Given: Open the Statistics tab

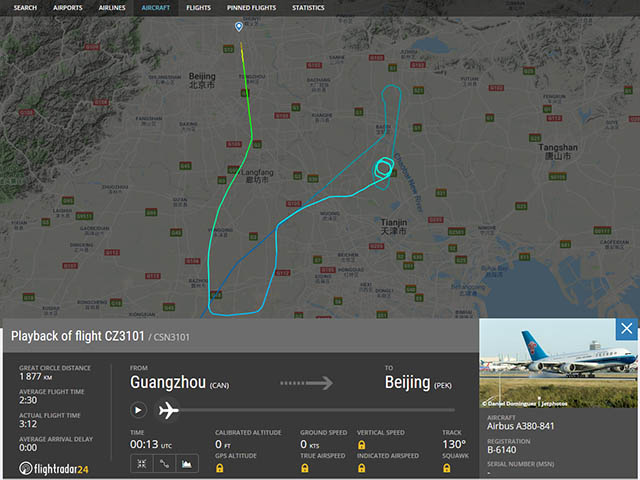Looking at the screenshot, I should tap(308, 7).
